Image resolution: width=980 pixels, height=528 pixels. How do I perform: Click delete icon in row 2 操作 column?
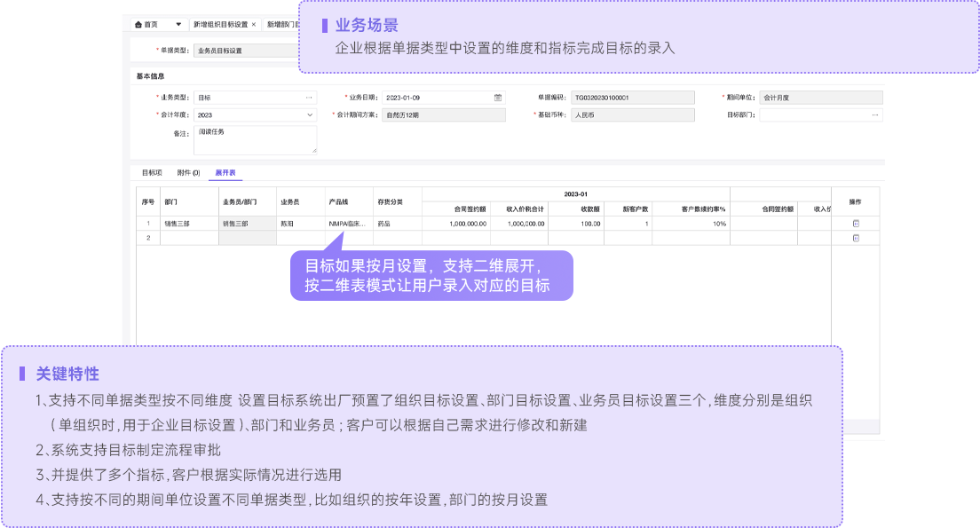(x=856, y=238)
